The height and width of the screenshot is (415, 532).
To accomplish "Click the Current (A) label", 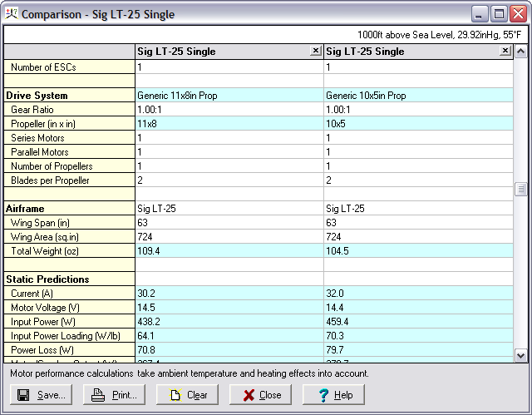I will [32, 294].
